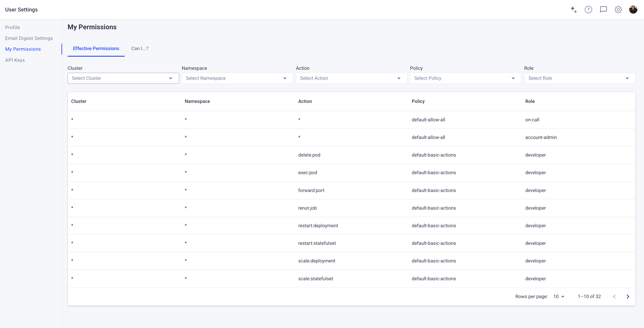Viewport: 644px width, 328px height.
Task: Switch to the Can I...? tab
Action: pos(140,49)
